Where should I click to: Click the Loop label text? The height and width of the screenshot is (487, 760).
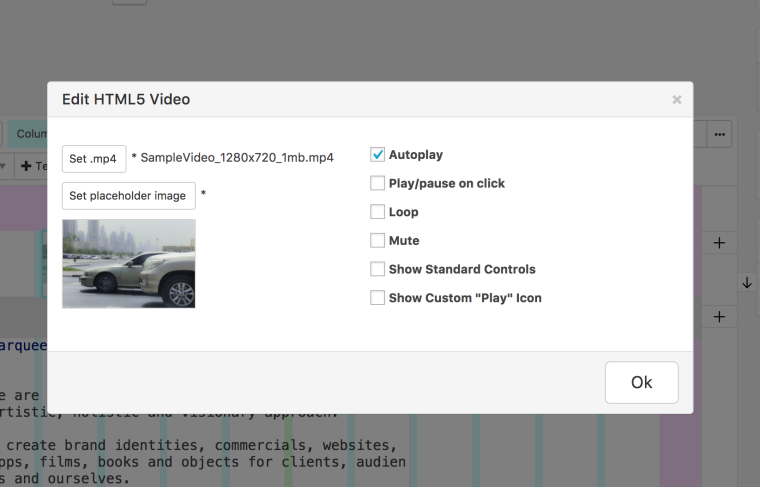[x=403, y=212]
